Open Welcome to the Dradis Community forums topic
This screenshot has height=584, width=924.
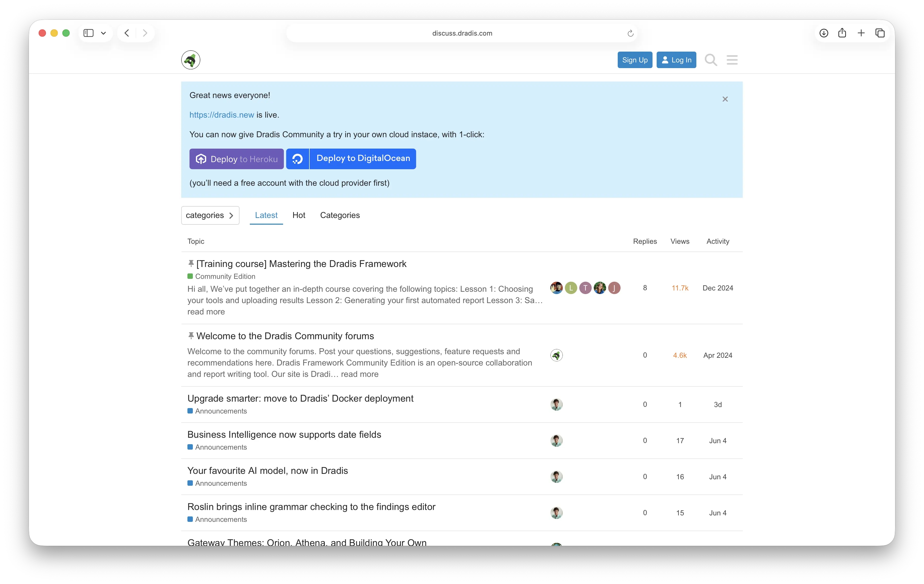[285, 336]
